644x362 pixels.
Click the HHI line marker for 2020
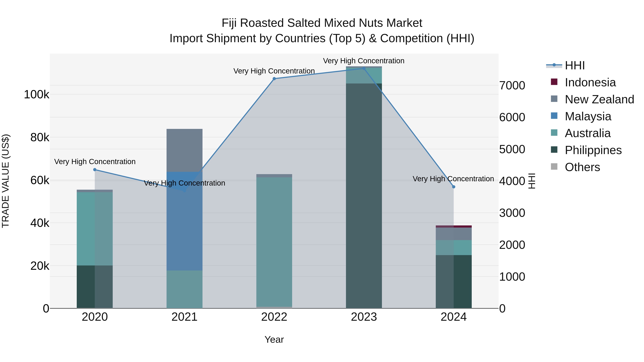point(95,170)
